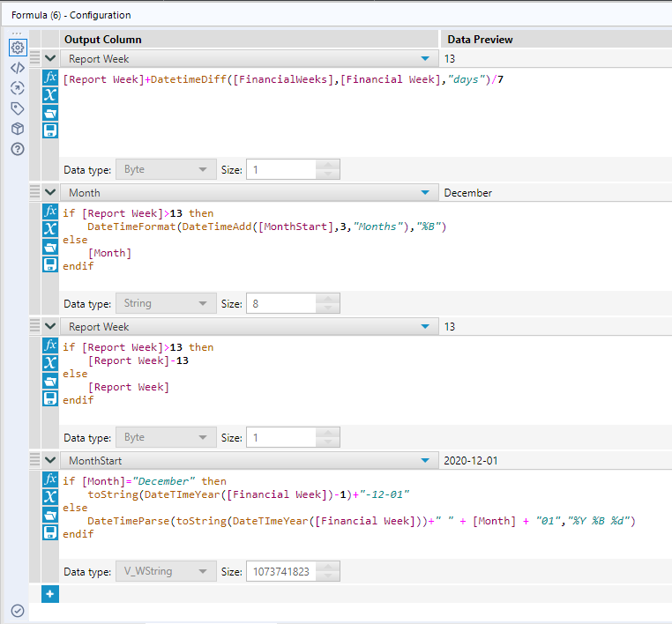This screenshot has width=672, height=624.
Task: Open the Help question mark icon
Action: tap(18, 149)
